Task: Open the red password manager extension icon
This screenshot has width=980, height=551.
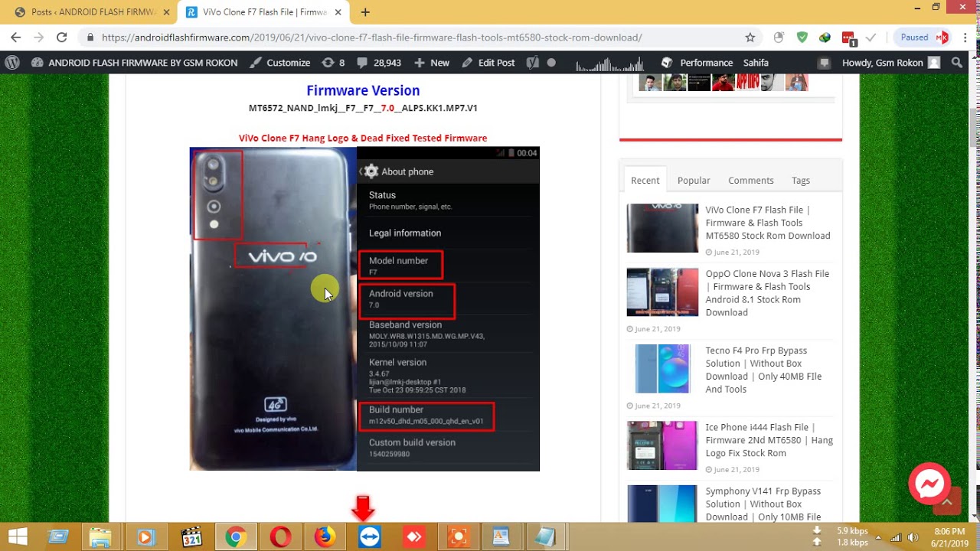Action: (848, 37)
